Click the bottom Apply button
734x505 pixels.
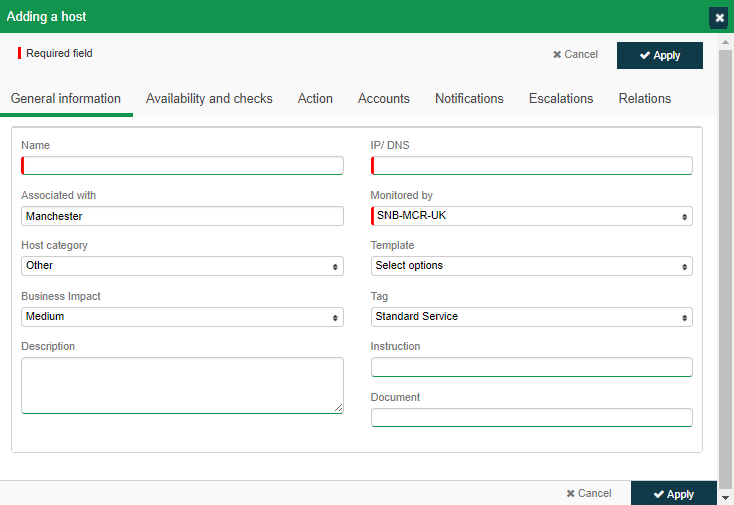point(674,493)
